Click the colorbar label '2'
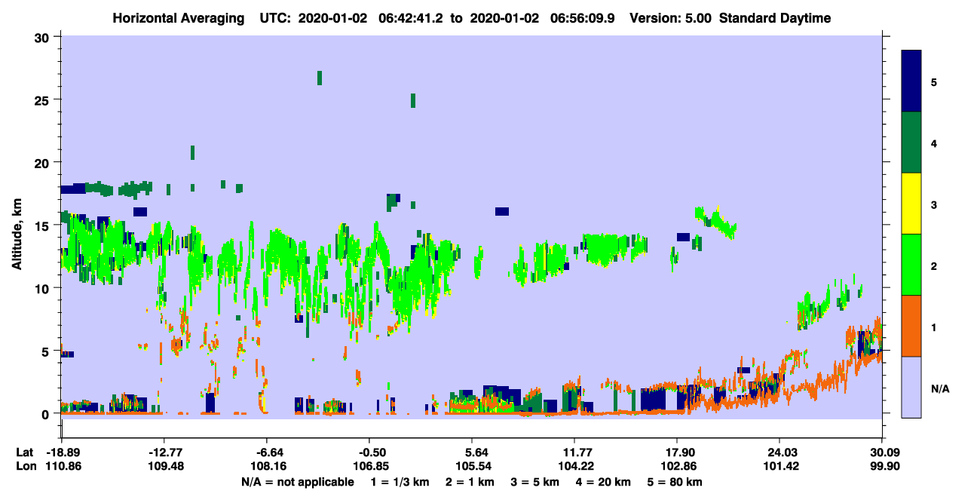Screen dimensions: 980x503 point(934,265)
